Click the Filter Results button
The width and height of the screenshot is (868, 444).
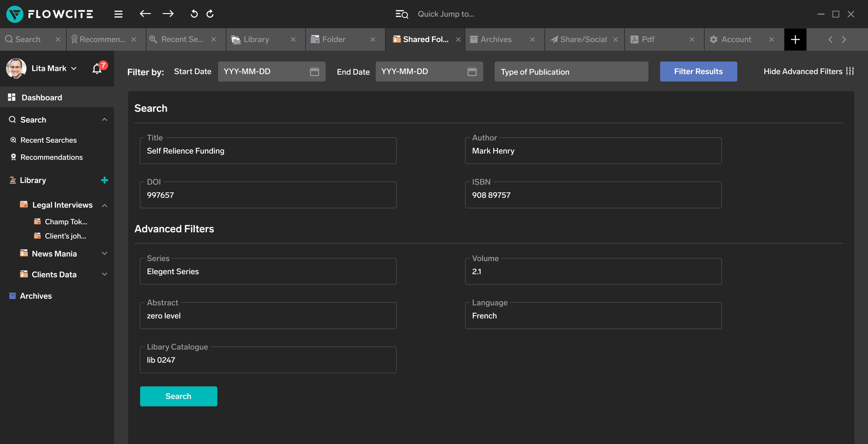[698, 72]
